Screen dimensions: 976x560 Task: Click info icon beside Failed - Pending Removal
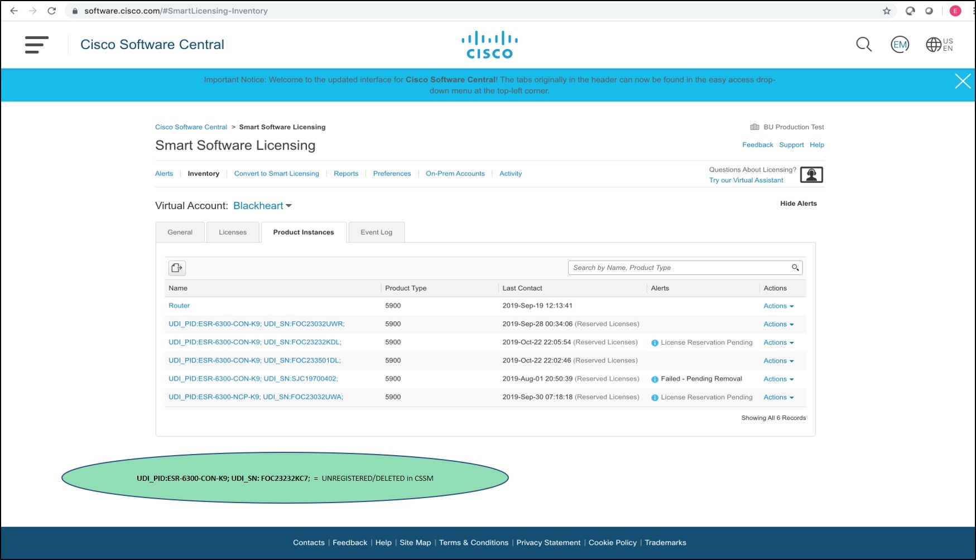(x=655, y=379)
